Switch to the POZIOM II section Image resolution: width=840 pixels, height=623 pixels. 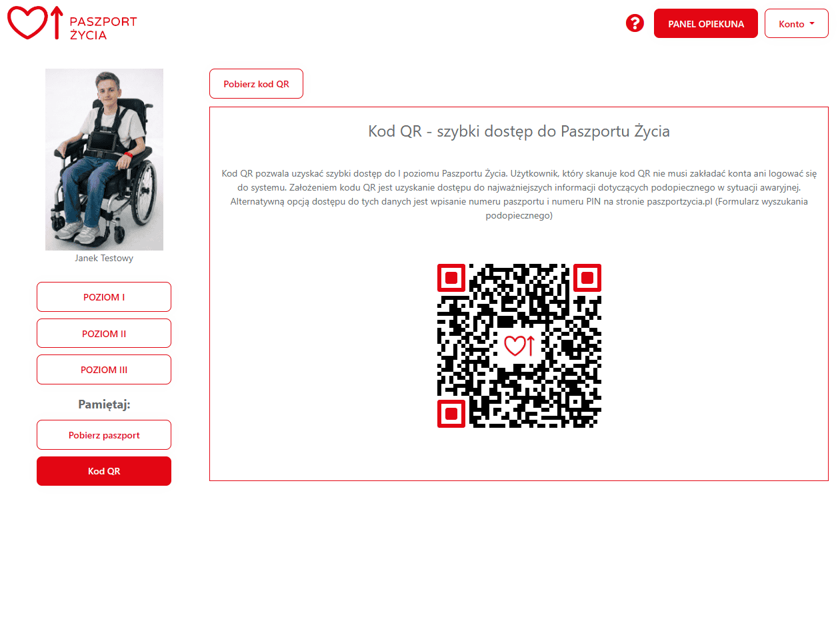click(104, 333)
